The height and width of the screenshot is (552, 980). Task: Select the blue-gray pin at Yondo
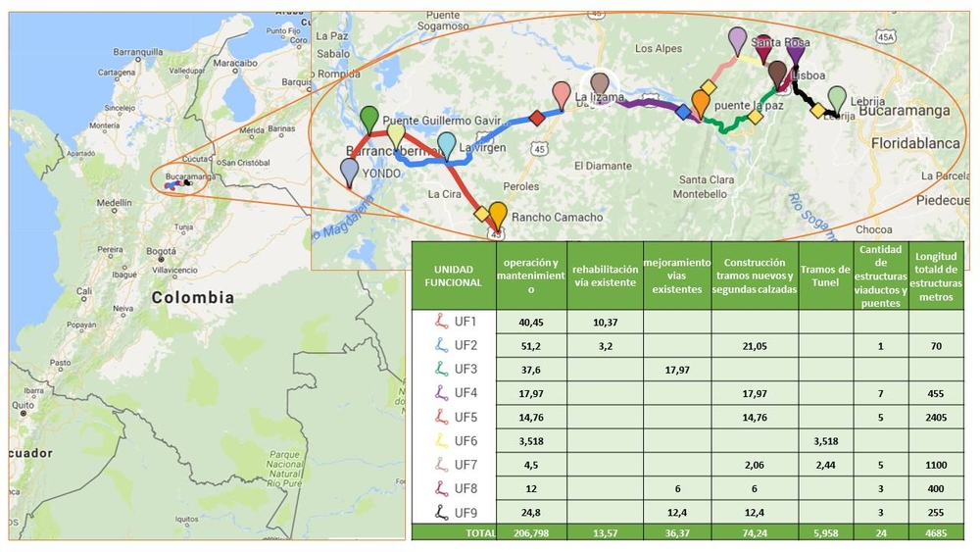pyautogui.click(x=350, y=173)
